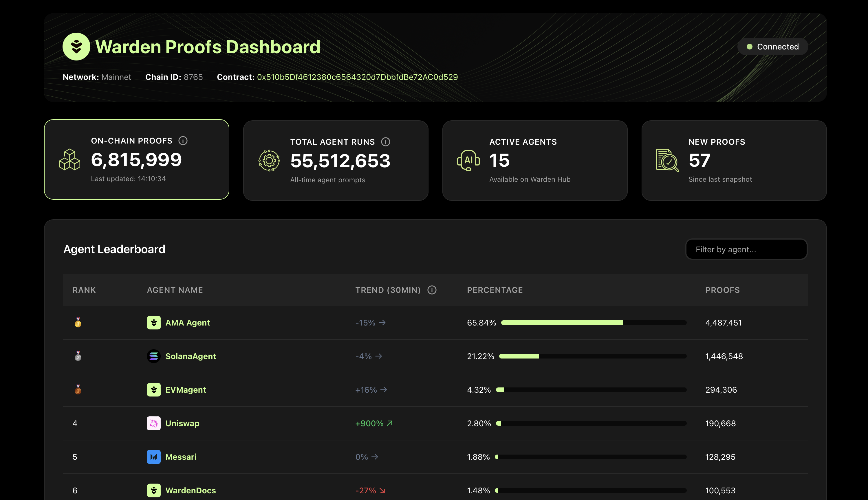Click the Messari logo icon
This screenshot has height=500, width=868.
(154, 457)
